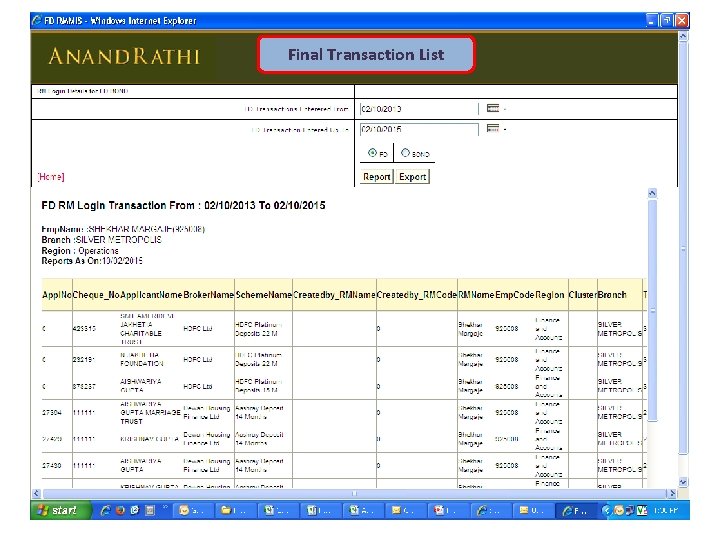Screen dimensions: 720x540
Task: Click the up arrow of the browser window scrollbar
Action: (x=683, y=36)
